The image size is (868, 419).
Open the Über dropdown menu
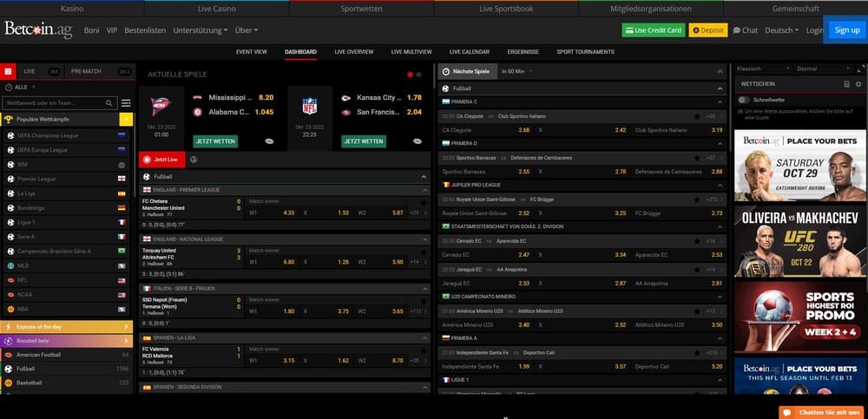click(x=247, y=30)
